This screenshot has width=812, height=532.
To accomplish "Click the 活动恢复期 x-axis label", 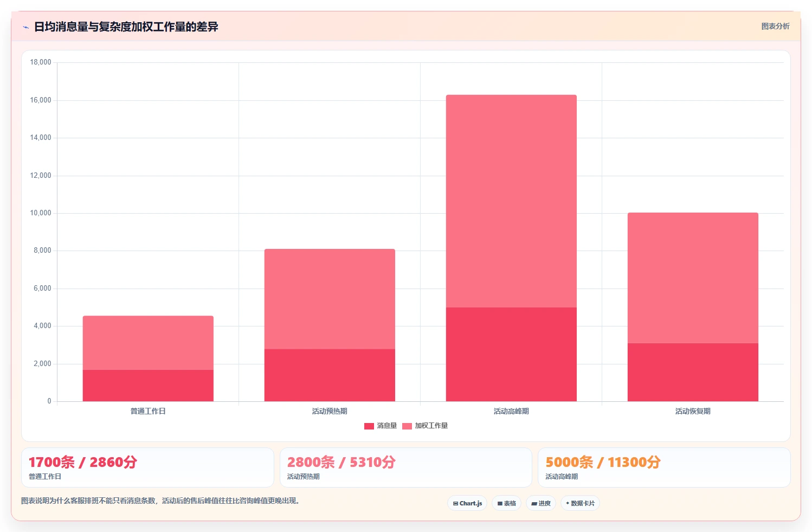I will [x=693, y=411].
